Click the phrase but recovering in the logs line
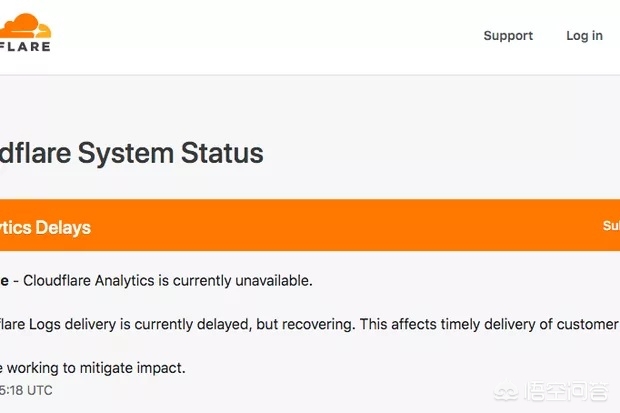The image size is (620, 413). [305, 324]
